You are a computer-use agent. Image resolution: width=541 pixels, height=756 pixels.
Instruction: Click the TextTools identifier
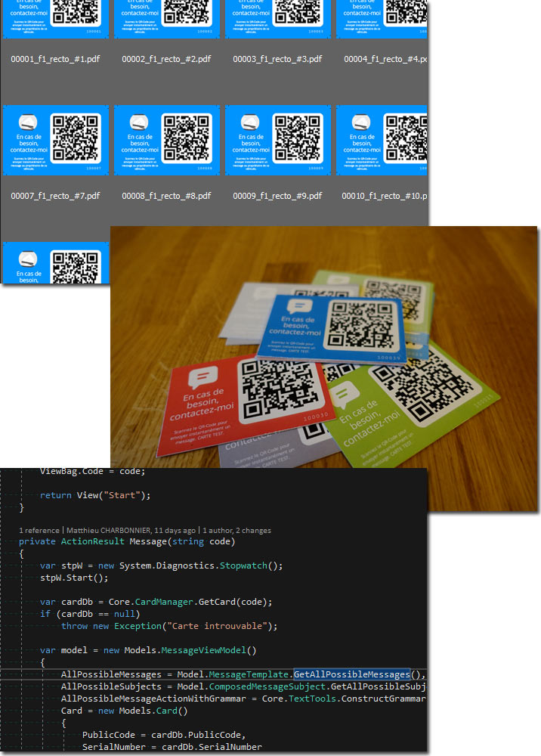click(x=312, y=698)
